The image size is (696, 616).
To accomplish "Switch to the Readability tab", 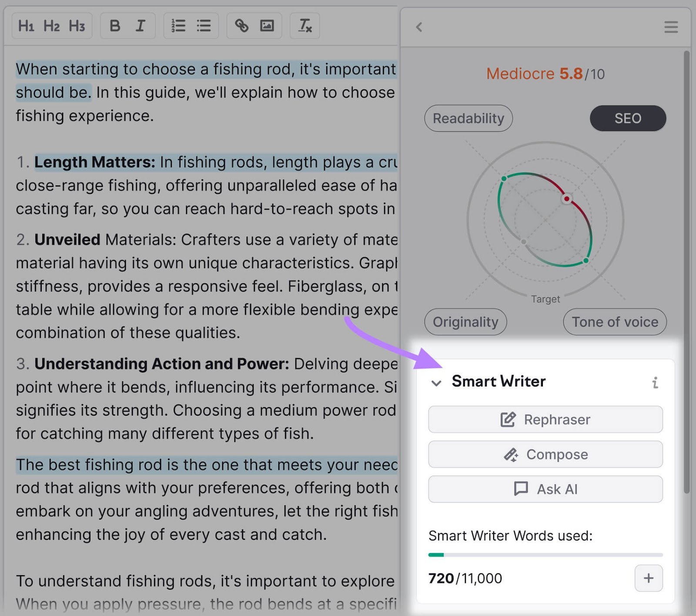I will tap(468, 118).
